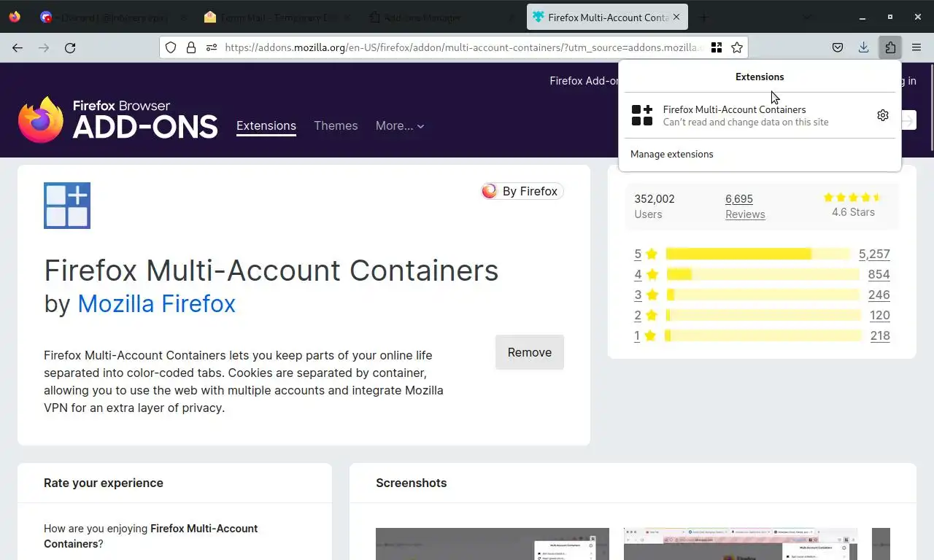
Task: Click the Firefox Browser Add-ons logo
Action: tap(118, 120)
